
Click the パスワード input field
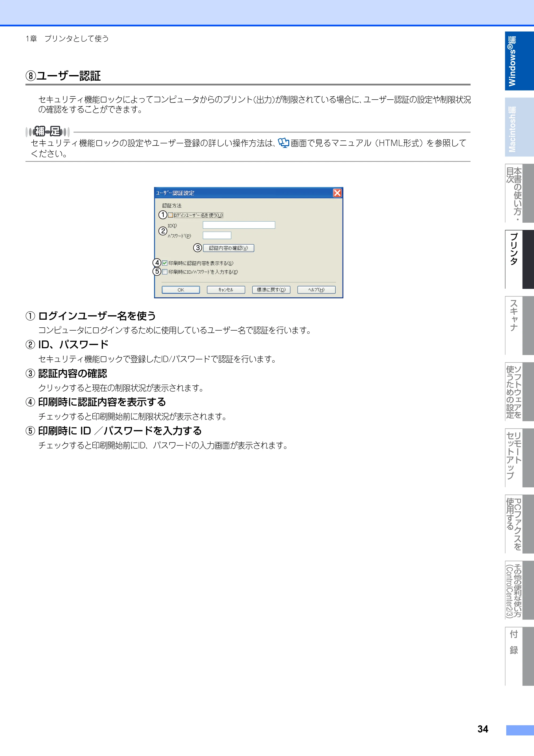coord(217,236)
